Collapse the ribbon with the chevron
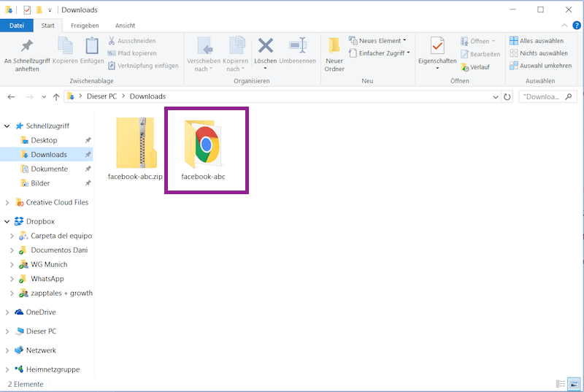Image resolution: width=584 pixels, height=392 pixels. 564,26
